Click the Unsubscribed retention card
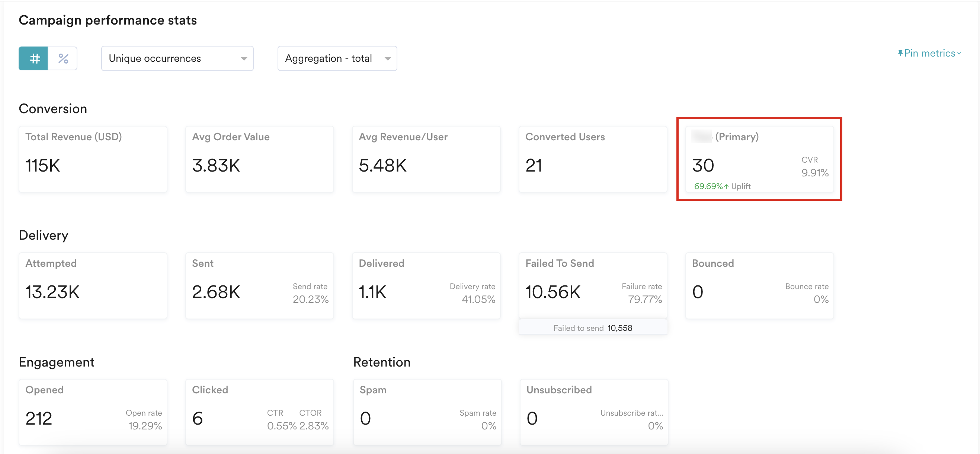980x454 pixels. coord(594,412)
